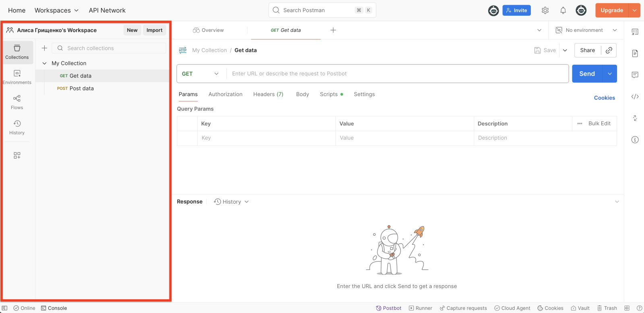
Task: Open API Network in the top navigation
Action: 107,10
